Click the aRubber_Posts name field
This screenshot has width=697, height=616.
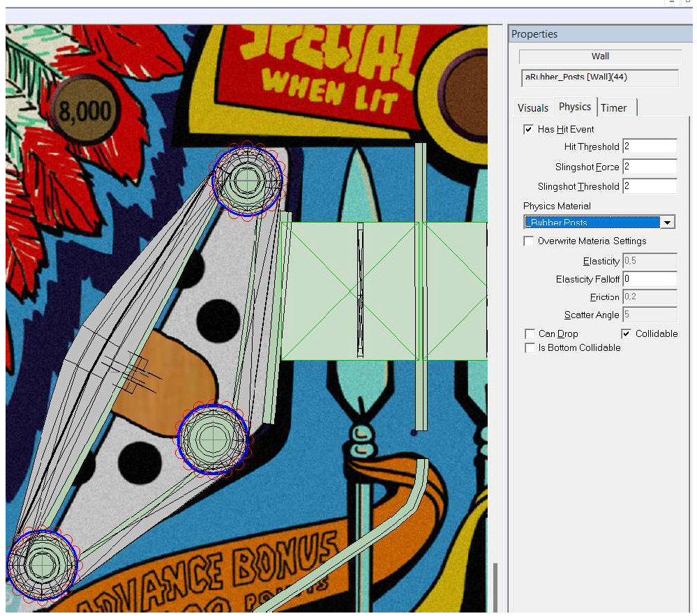[x=599, y=77]
